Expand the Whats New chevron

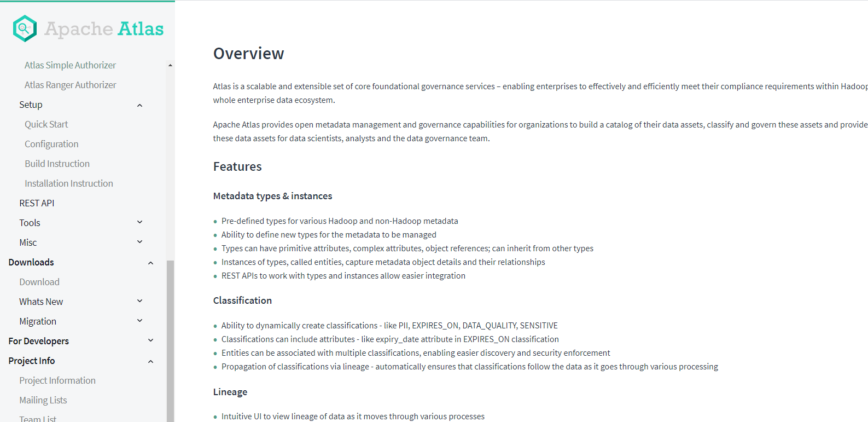[139, 301]
